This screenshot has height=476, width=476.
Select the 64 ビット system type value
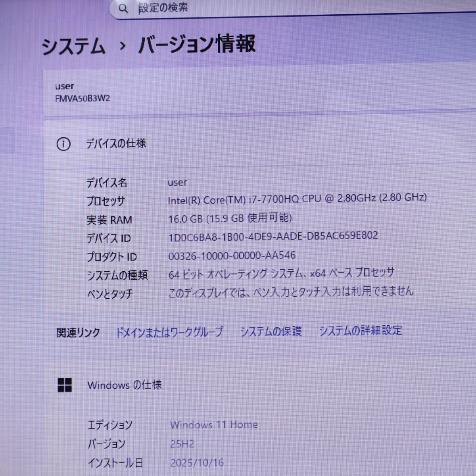(281, 273)
